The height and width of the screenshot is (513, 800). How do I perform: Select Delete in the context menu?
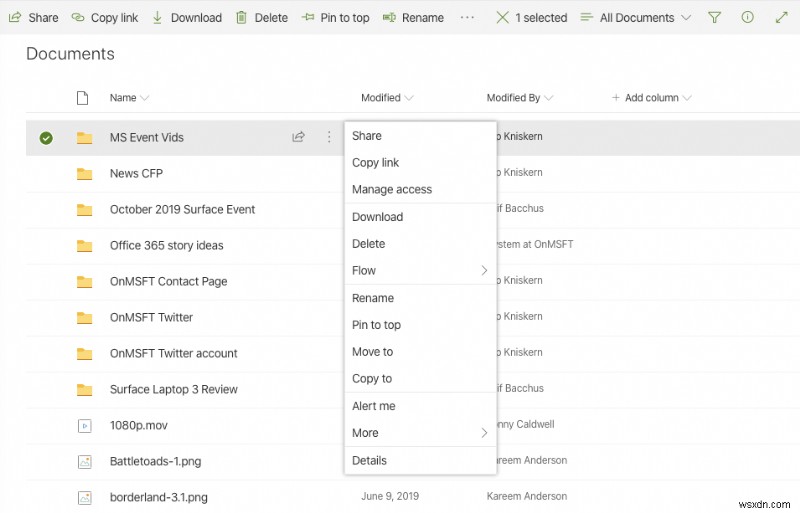(420, 243)
